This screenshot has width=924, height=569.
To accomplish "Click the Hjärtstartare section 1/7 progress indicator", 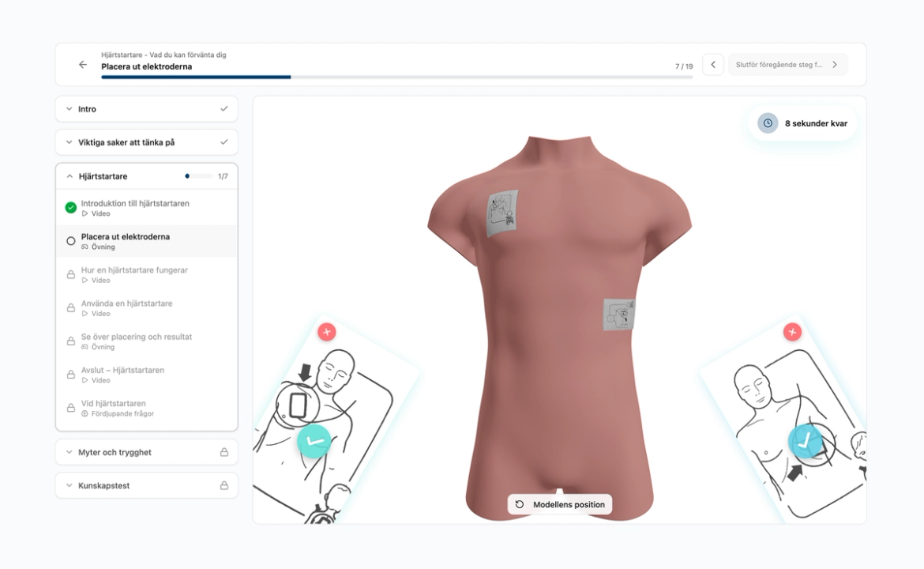I will click(x=206, y=176).
